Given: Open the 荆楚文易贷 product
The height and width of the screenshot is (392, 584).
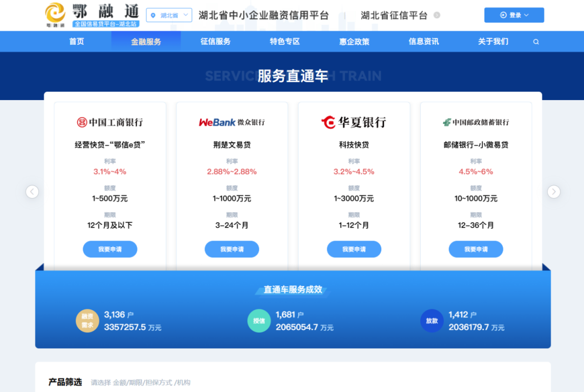Looking at the screenshot, I should (231, 145).
